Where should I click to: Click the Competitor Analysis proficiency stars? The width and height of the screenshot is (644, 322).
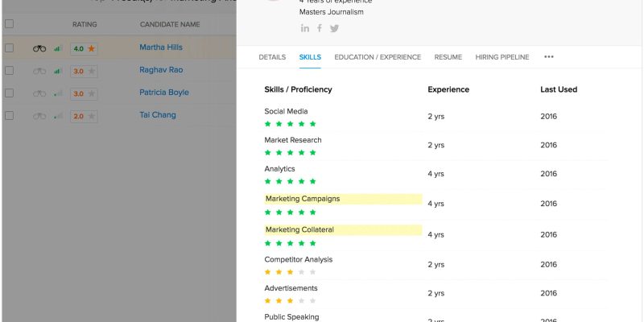click(291, 272)
